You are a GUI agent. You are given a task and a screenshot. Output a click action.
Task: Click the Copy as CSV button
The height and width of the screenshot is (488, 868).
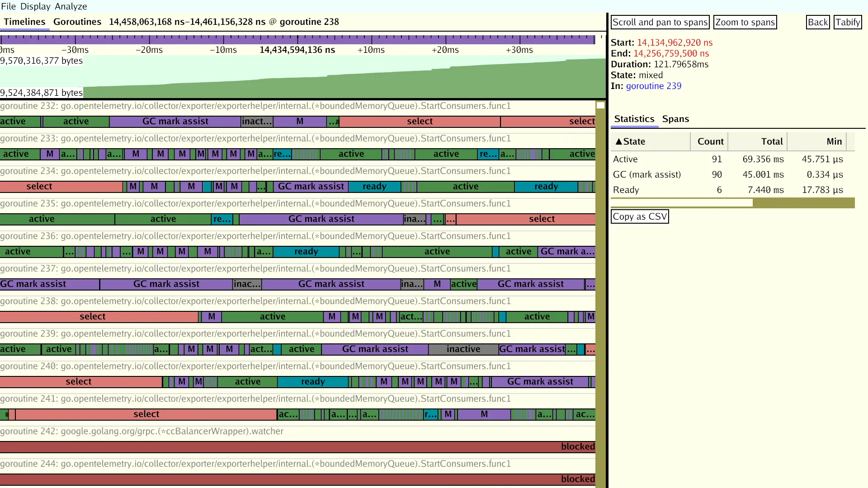[x=639, y=216]
